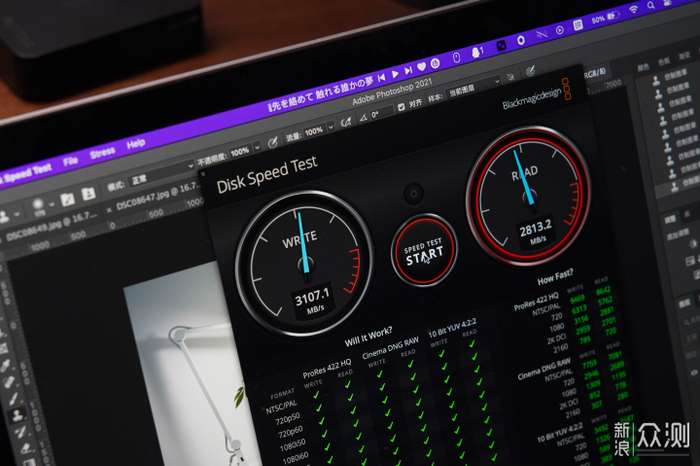Screen dimensions: 700x466
Task: Open tool preset dropdown beside stamp icon
Action: 16,215
